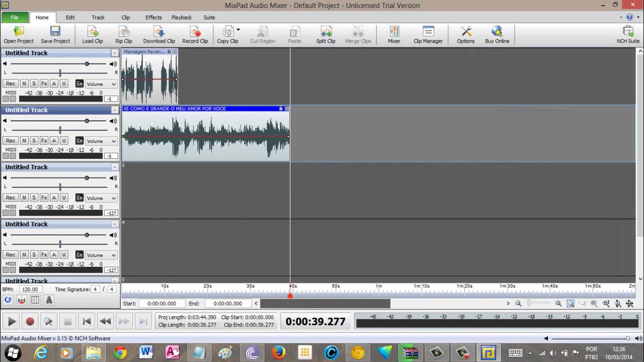Collapse the 05 COMO E GRANDE track header
This screenshot has height=362, width=644.
tap(115, 110)
